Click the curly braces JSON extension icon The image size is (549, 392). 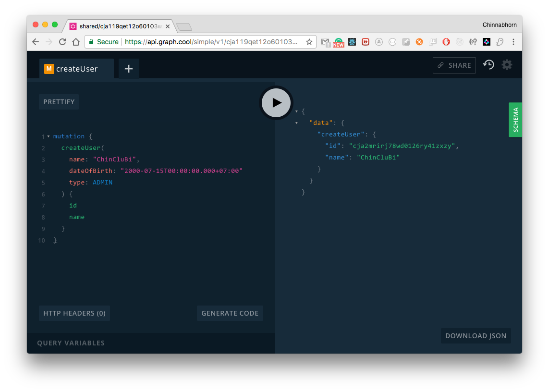pos(392,42)
